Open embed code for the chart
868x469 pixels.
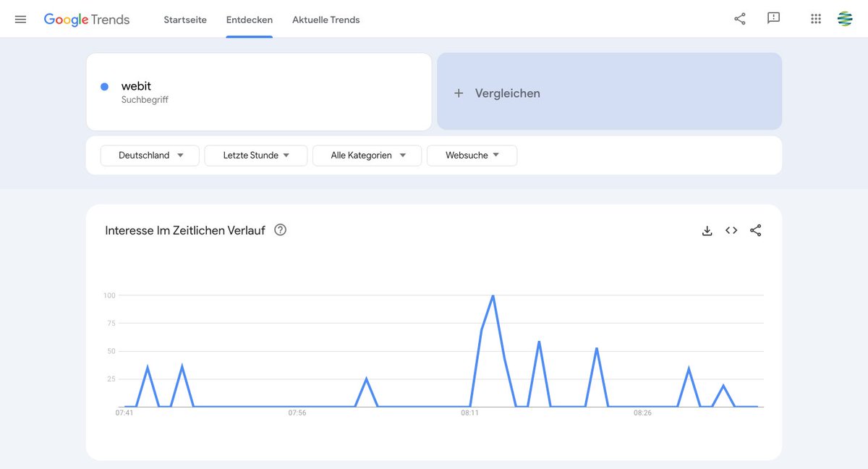(731, 231)
